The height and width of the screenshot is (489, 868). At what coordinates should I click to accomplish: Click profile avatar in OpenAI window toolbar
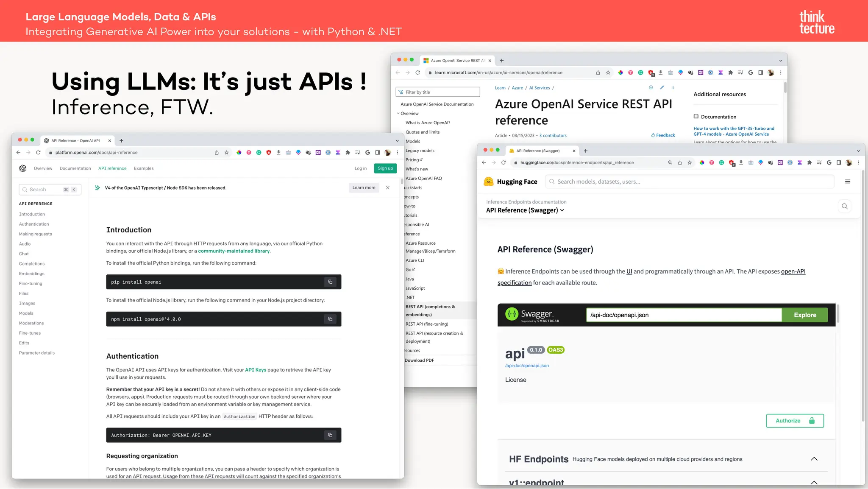[x=387, y=153]
